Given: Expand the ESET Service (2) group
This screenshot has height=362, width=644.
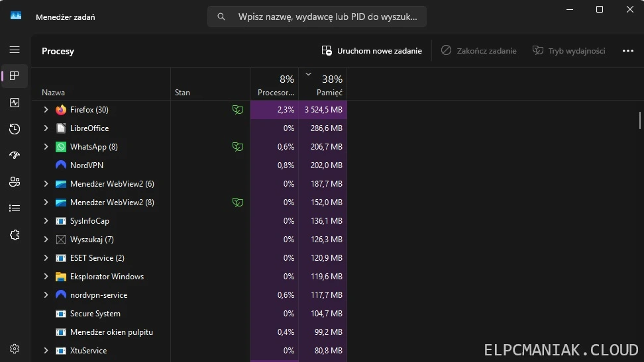Looking at the screenshot, I should [46, 258].
